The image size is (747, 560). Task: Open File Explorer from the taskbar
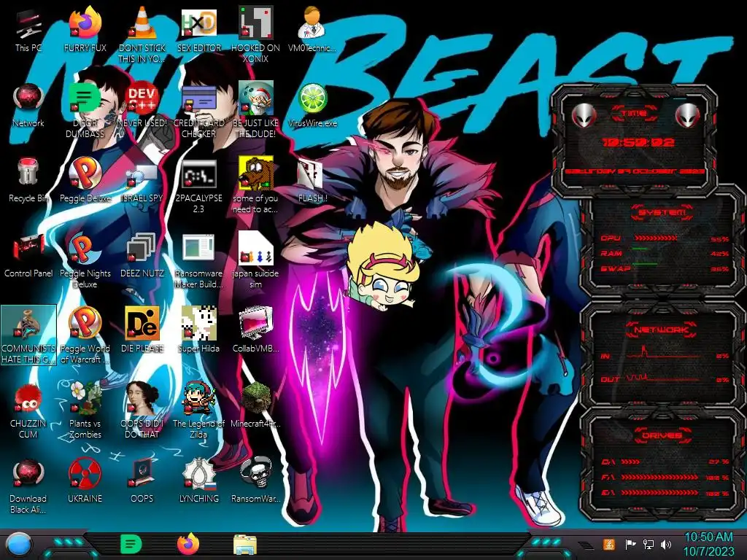pos(245,545)
